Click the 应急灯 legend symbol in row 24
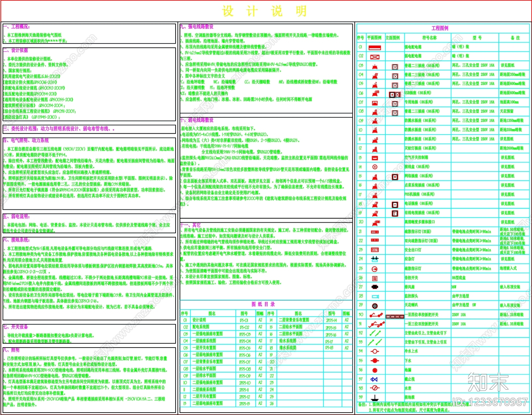 [x=375, y=259]
